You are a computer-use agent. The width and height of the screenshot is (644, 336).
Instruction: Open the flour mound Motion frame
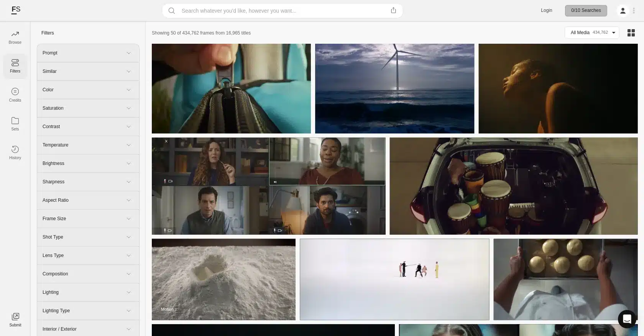click(x=223, y=279)
